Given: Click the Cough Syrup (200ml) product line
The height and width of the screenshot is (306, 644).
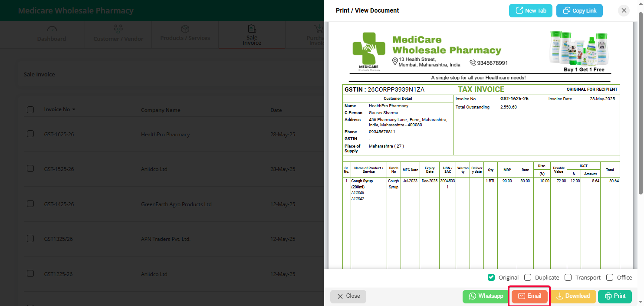Looking at the screenshot, I should [x=362, y=184].
